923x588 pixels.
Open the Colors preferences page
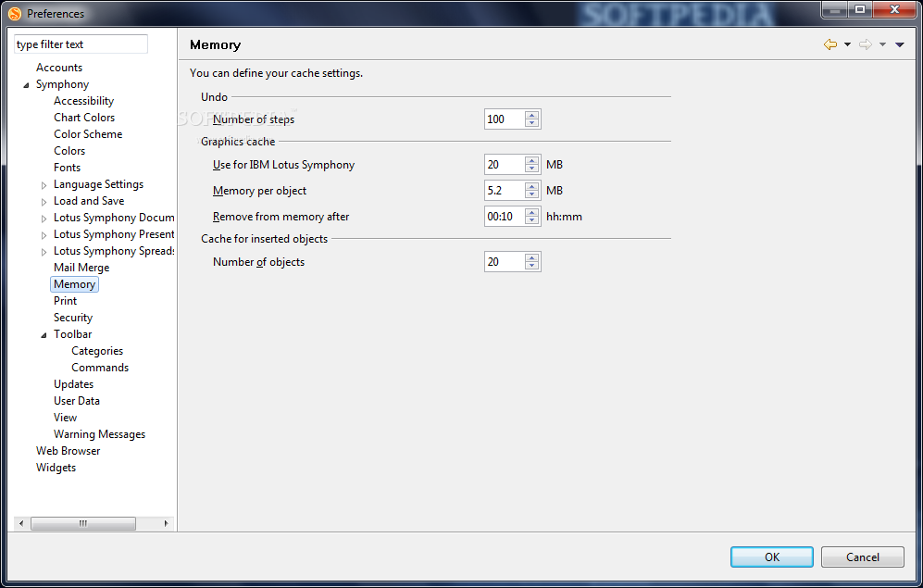point(69,151)
